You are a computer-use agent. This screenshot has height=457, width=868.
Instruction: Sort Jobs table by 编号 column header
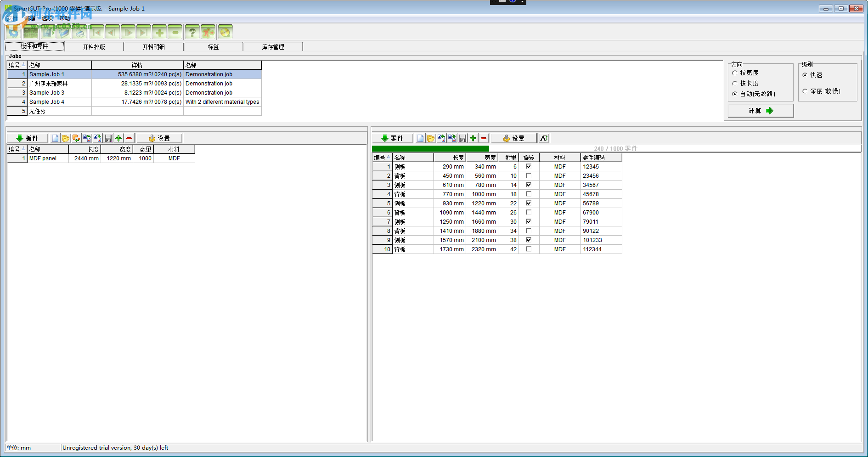tap(17, 65)
